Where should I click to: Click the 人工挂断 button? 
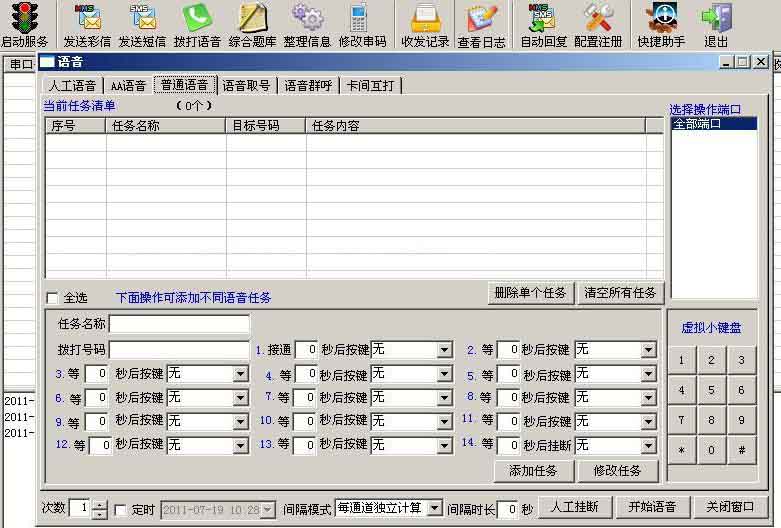coord(575,507)
